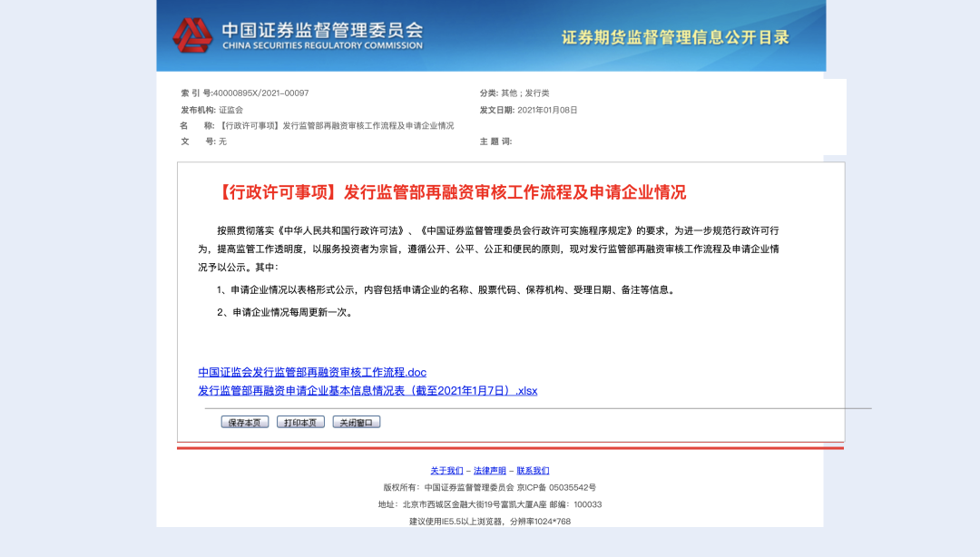Click the 打印本页 button

point(300,421)
